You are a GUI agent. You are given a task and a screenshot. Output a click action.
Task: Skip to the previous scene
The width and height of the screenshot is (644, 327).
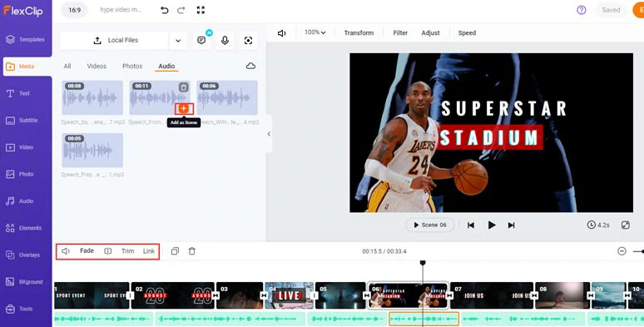(x=471, y=225)
